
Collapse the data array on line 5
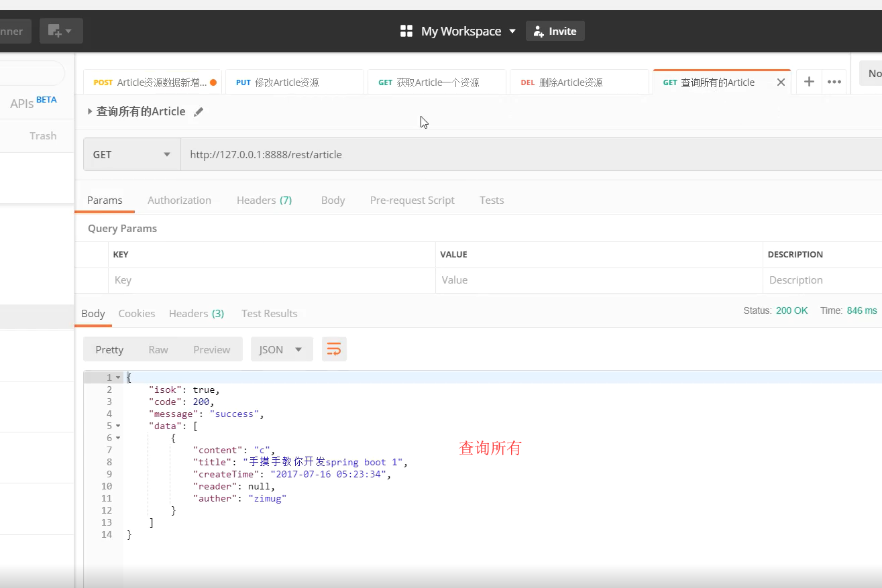(x=118, y=426)
